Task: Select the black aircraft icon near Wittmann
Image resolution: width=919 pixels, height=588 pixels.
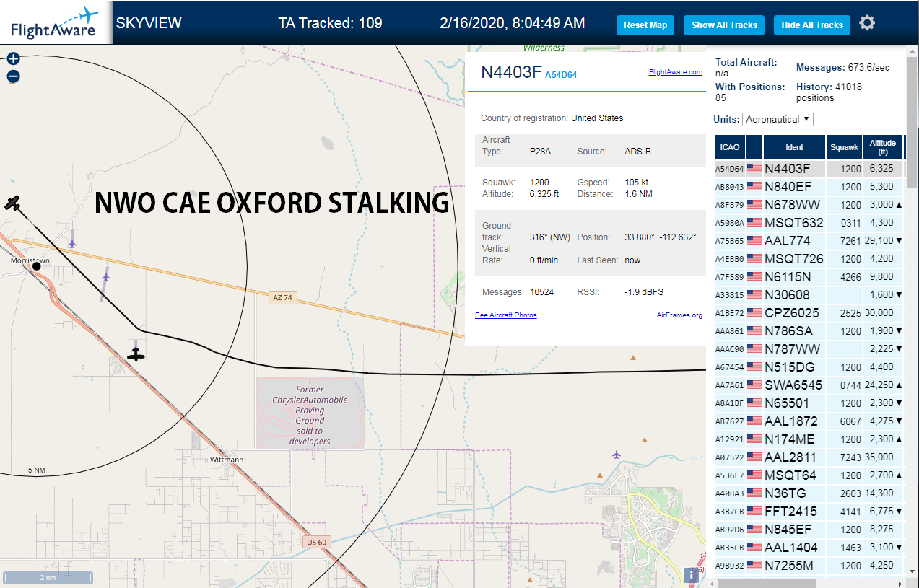Action: (136, 354)
